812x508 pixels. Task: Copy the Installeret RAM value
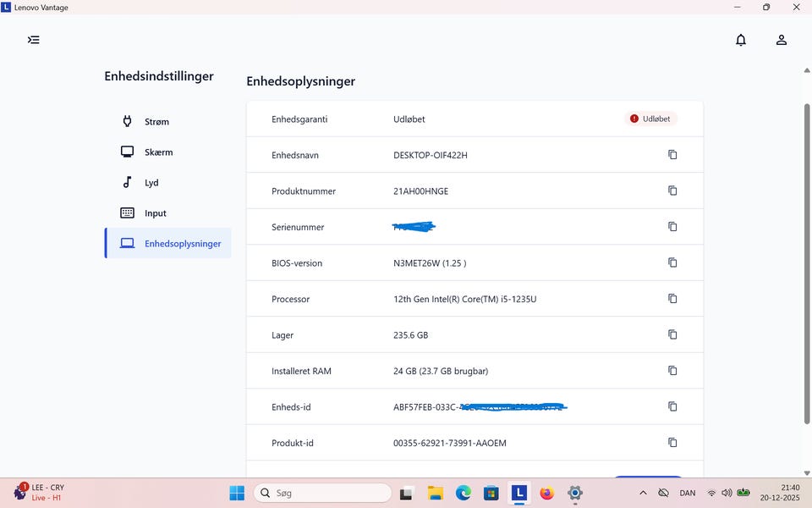point(672,371)
